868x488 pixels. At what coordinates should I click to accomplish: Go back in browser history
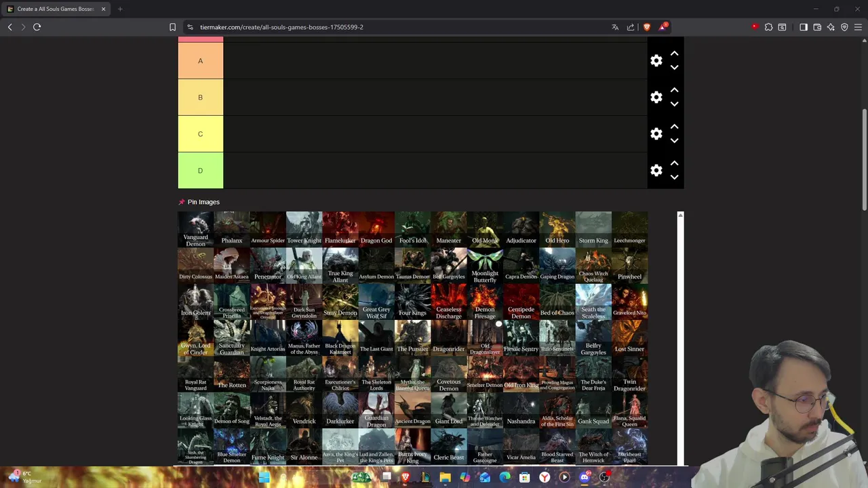[9, 27]
